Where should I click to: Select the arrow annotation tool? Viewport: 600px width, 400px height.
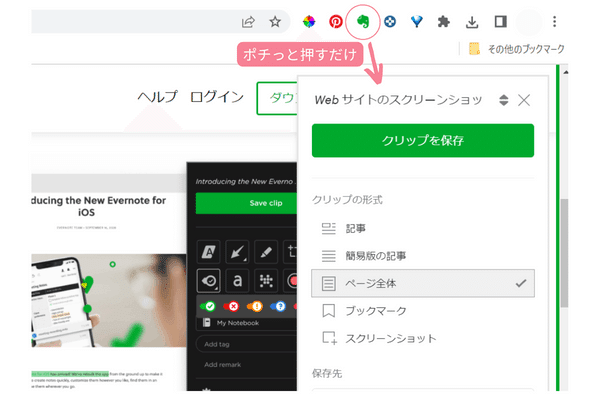pyautogui.click(x=237, y=252)
